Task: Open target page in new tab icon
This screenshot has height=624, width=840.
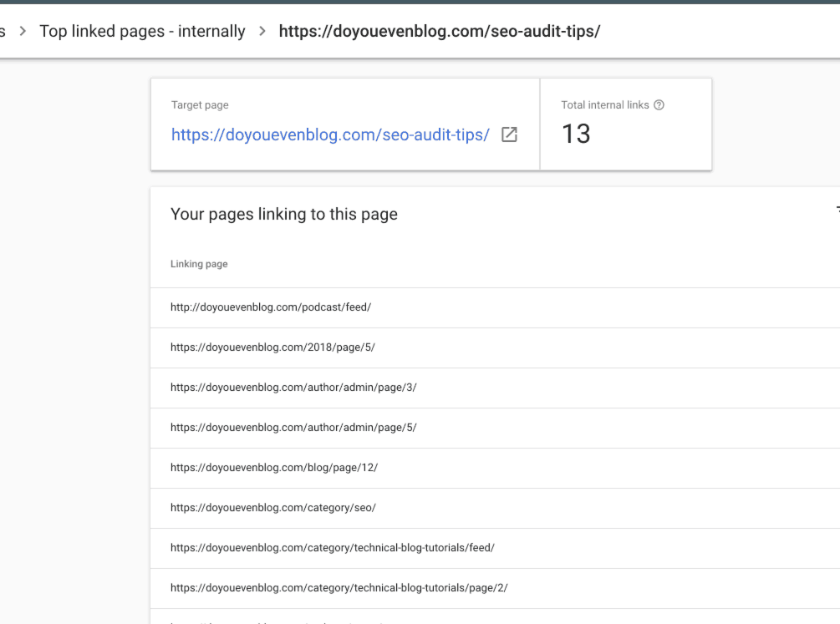Action: coord(509,134)
